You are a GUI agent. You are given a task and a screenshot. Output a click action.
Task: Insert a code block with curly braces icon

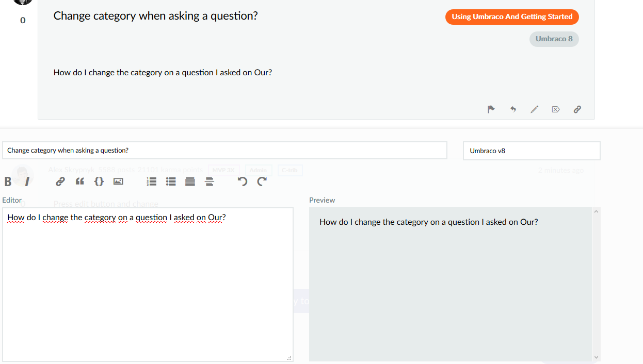pos(99,181)
